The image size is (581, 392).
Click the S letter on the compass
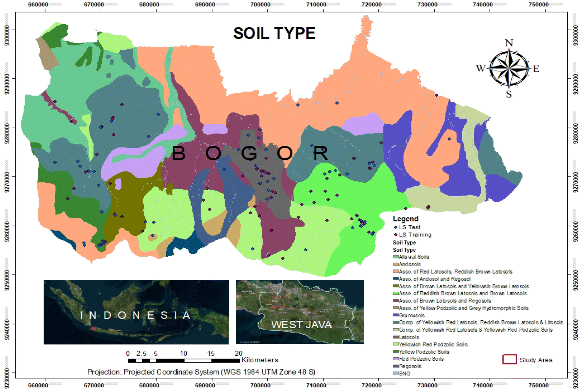point(509,94)
